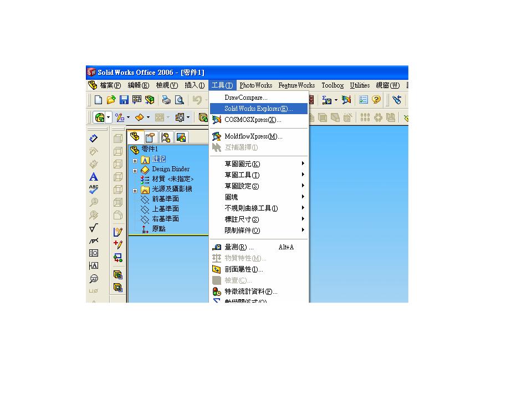Open the 草圖設定(S) submenu
Viewport: 532px width, 399px height.
coord(259,186)
